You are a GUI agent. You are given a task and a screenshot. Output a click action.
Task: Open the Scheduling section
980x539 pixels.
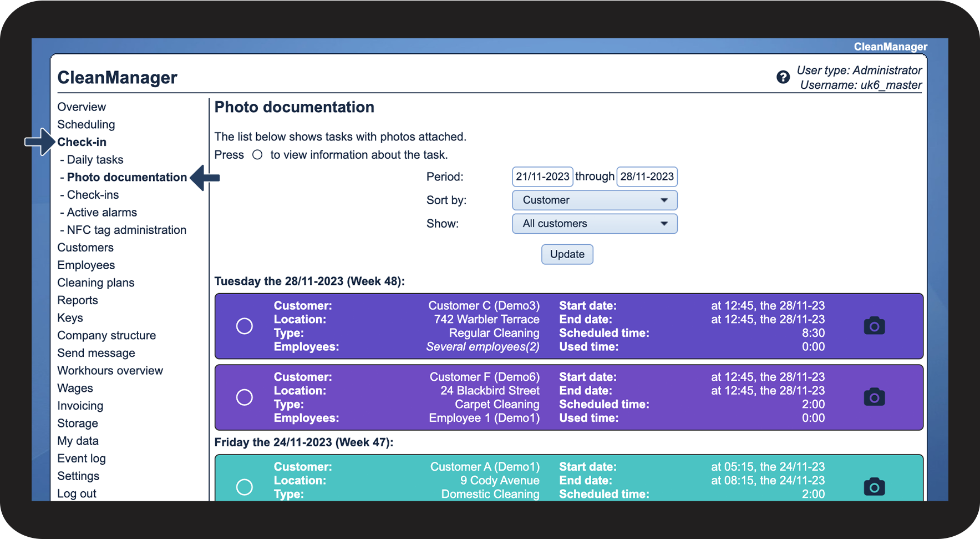point(86,124)
